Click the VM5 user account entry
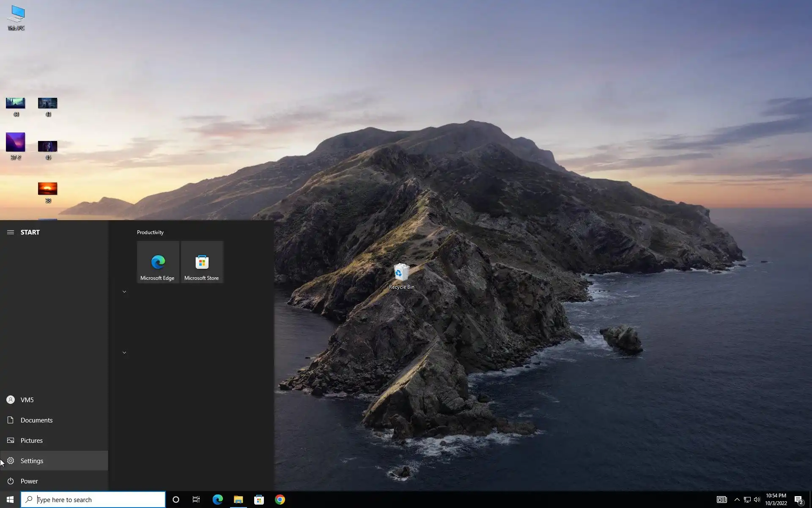 [27, 400]
